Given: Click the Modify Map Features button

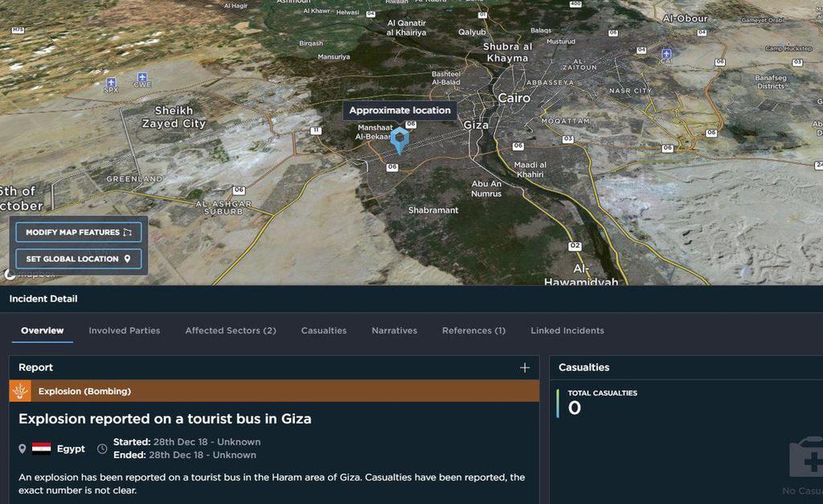Looking at the screenshot, I should (x=78, y=232).
